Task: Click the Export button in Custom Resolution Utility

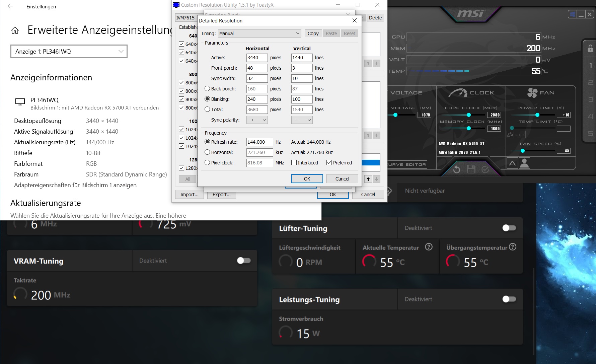Action: click(x=221, y=194)
